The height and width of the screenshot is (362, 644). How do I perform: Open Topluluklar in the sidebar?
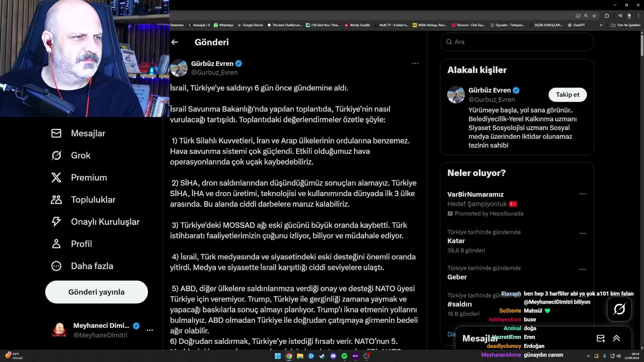coord(84,200)
